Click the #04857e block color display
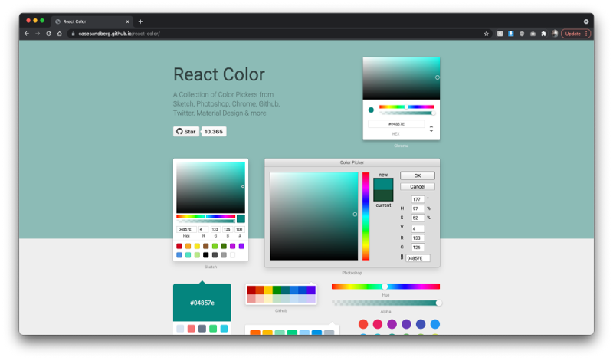613x364 pixels. click(x=202, y=303)
